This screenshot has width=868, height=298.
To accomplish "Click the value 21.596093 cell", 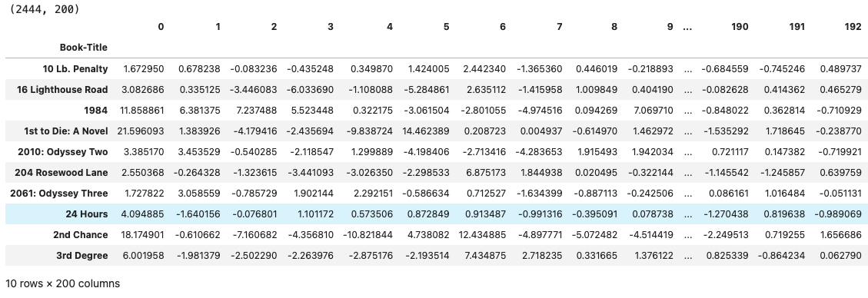I will (141, 131).
